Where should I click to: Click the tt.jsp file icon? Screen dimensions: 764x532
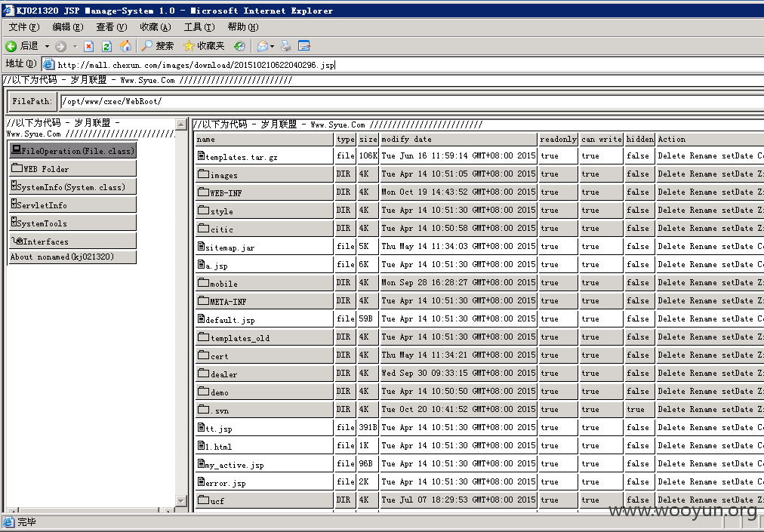click(202, 428)
